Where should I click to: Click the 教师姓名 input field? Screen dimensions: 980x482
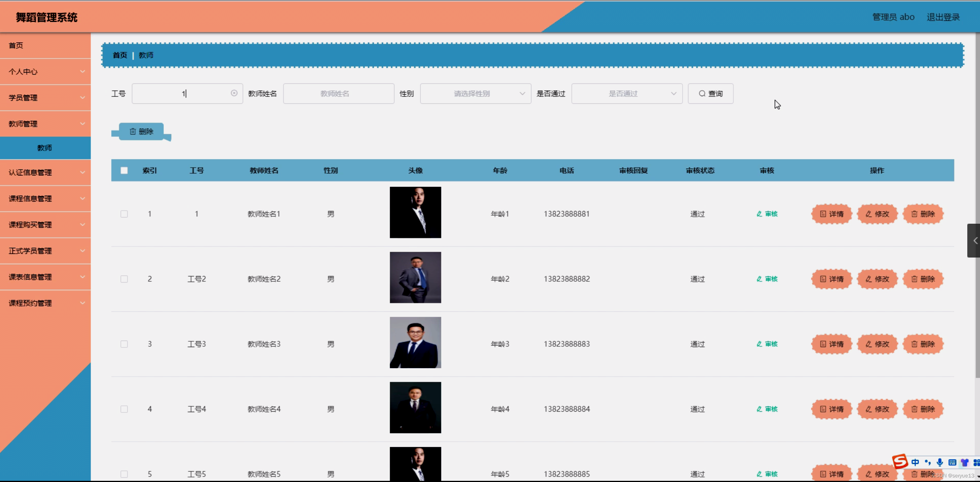click(338, 93)
